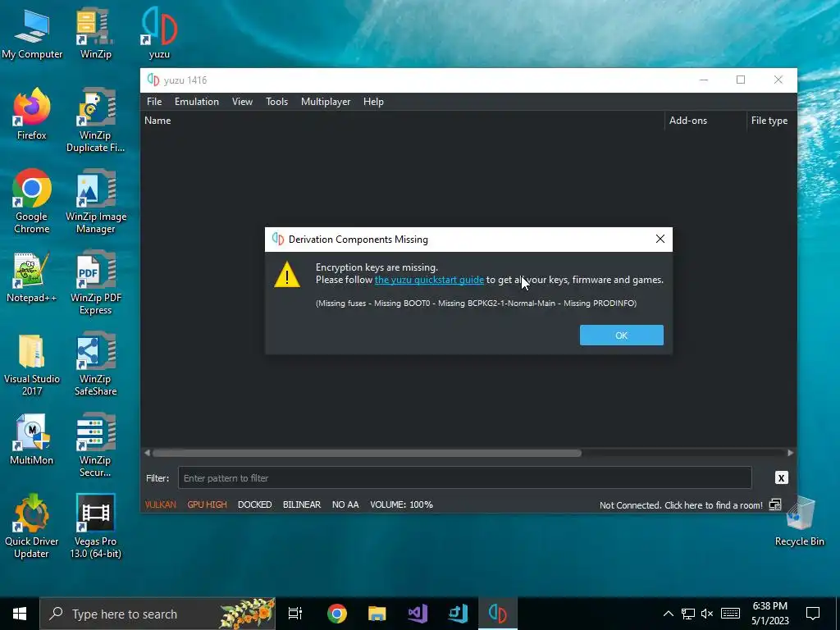
Task: Show hidden system tray icons
Action: coord(669,614)
